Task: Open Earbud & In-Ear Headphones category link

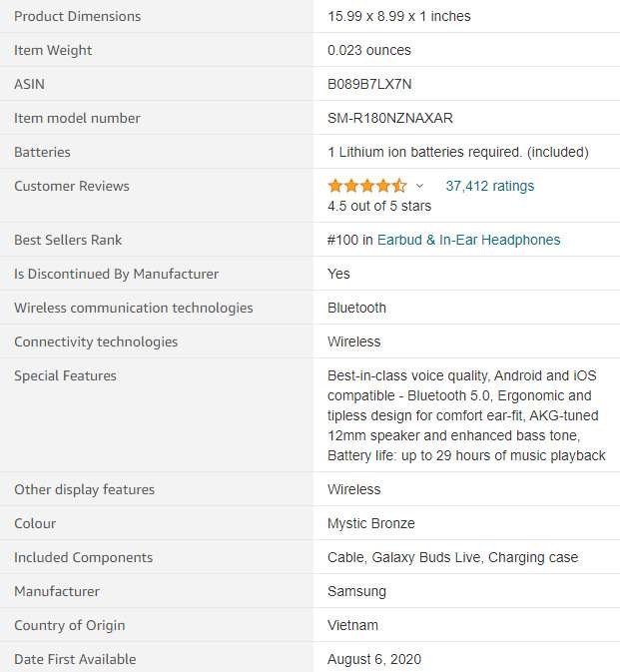Action: coord(468,240)
